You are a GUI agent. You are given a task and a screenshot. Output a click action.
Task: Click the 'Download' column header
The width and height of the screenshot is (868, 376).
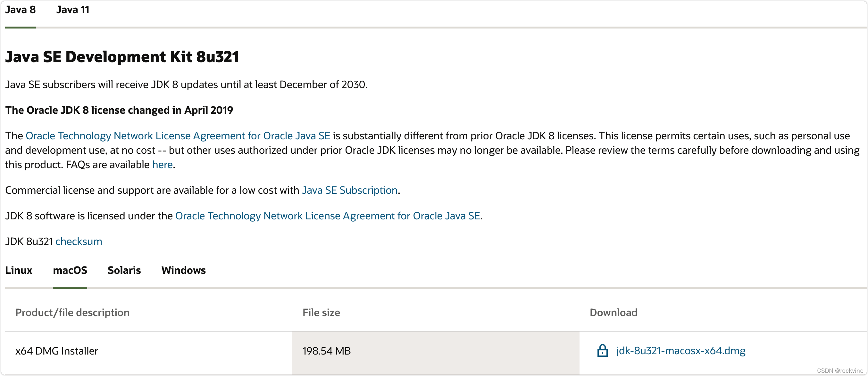(x=613, y=313)
